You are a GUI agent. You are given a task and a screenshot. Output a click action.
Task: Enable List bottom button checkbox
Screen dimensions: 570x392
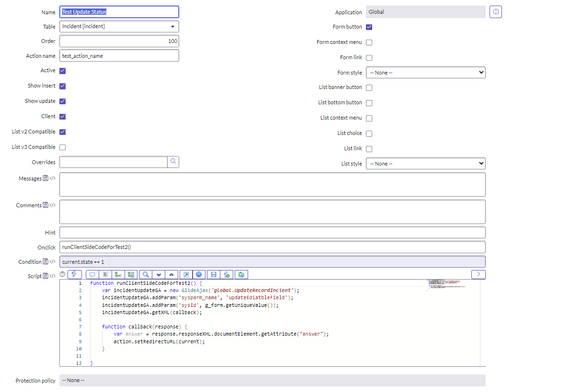pyautogui.click(x=369, y=103)
